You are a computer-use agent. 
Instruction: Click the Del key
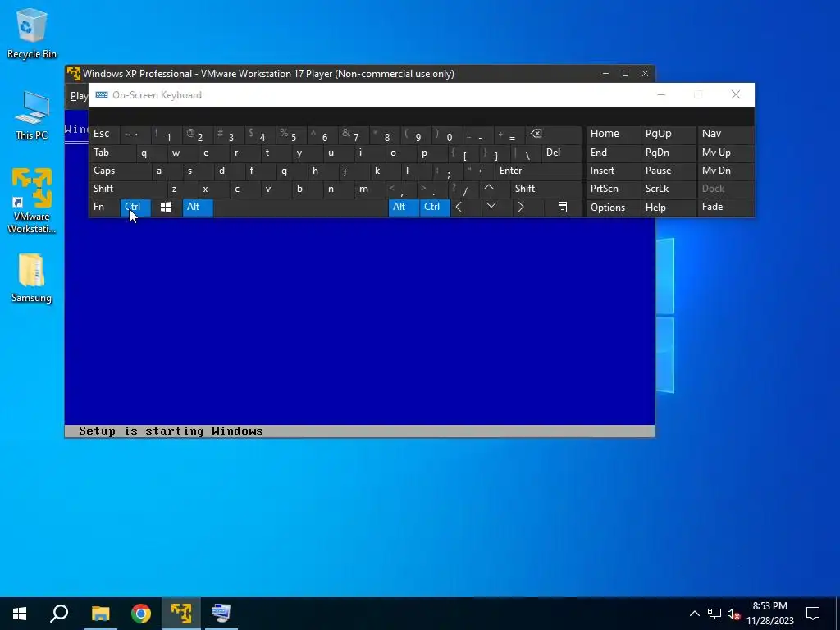pyautogui.click(x=562, y=153)
